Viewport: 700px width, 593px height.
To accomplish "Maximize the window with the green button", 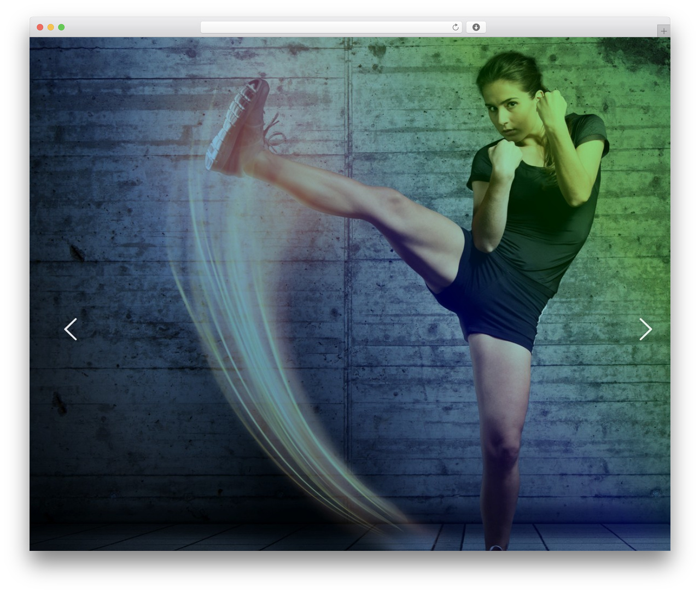I will (61, 27).
